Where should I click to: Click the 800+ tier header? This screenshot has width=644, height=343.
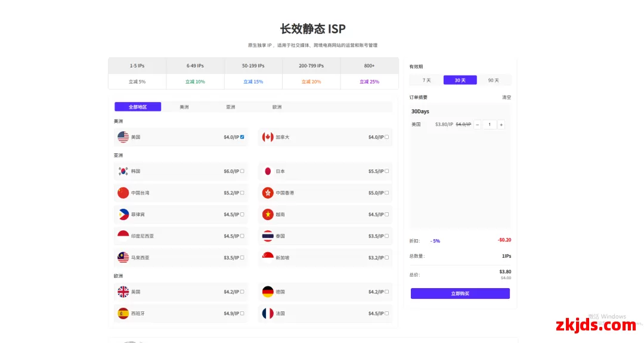point(369,66)
